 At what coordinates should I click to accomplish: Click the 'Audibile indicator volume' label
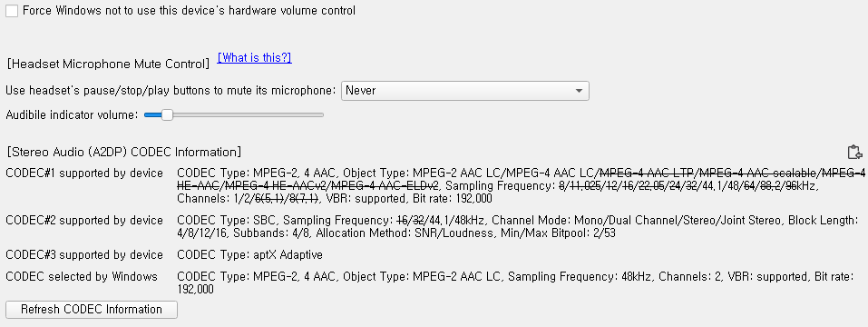pyautogui.click(x=72, y=114)
